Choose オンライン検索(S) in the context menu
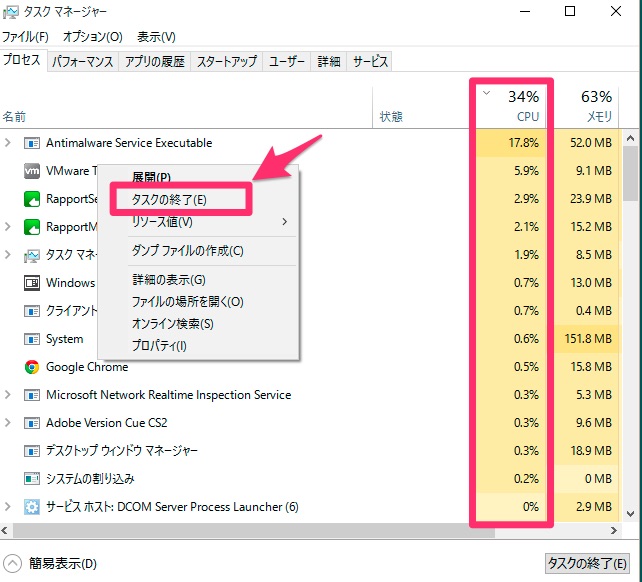This screenshot has height=582, width=642. [172, 324]
